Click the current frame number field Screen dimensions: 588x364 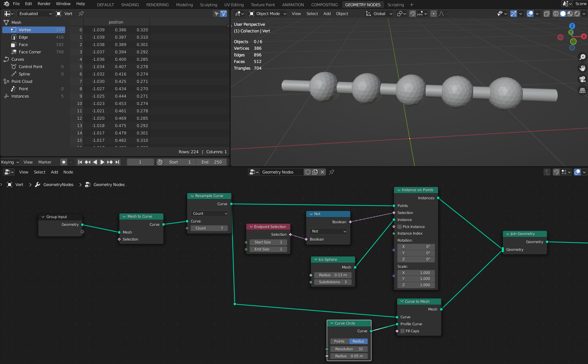click(140, 162)
